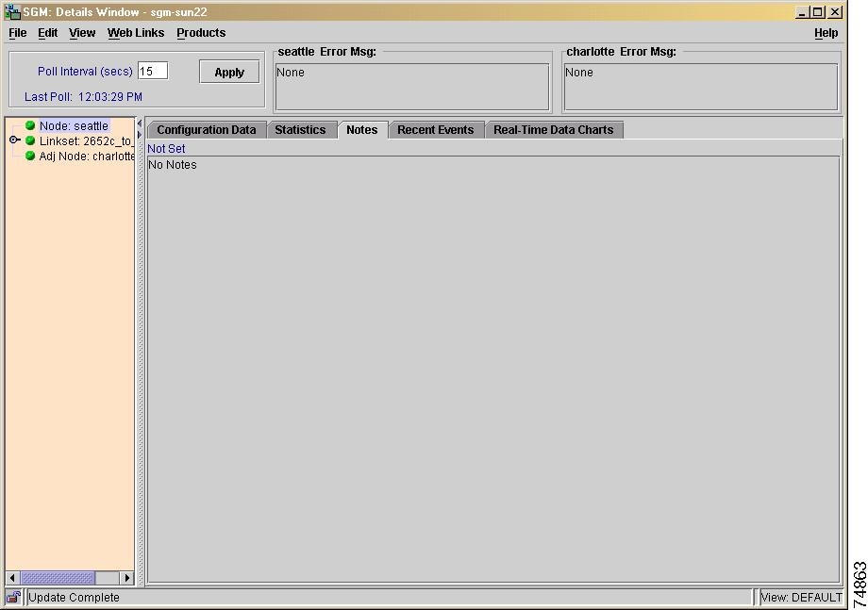This screenshot has width=868, height=610.
Task: Click the seattle Error Msg text box
Action: 412,87
